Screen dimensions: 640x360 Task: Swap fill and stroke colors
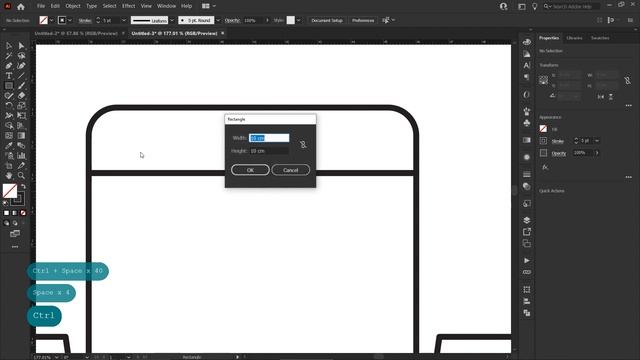click(23, 187)
